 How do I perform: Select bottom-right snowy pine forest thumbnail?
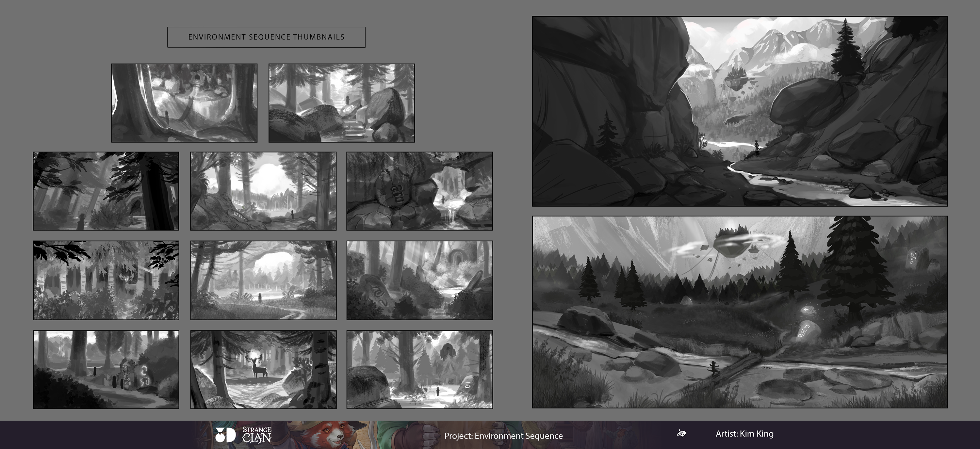[x=420, y=370]
